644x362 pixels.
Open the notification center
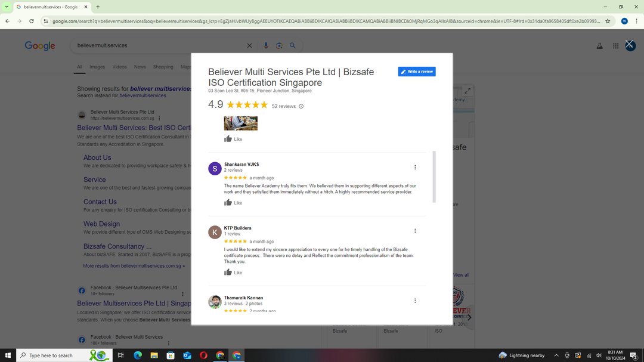tap(634, 355)
